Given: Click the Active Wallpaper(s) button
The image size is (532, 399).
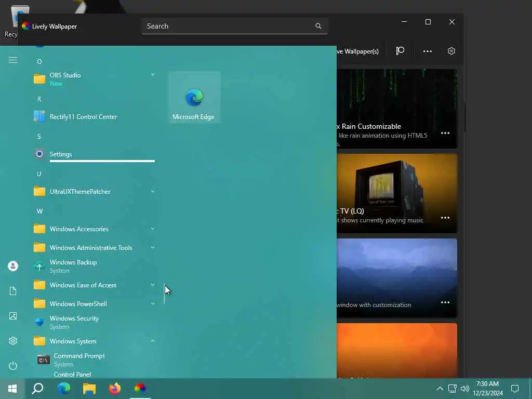Looking at the screenshot, I should 358,51.
